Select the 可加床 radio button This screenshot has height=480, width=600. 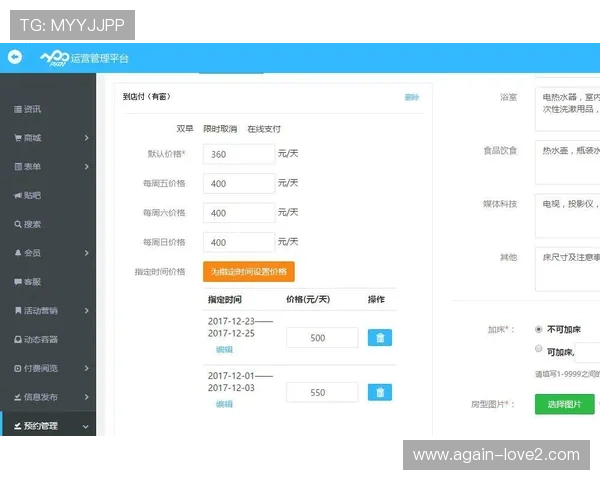[x=538, y=348]
